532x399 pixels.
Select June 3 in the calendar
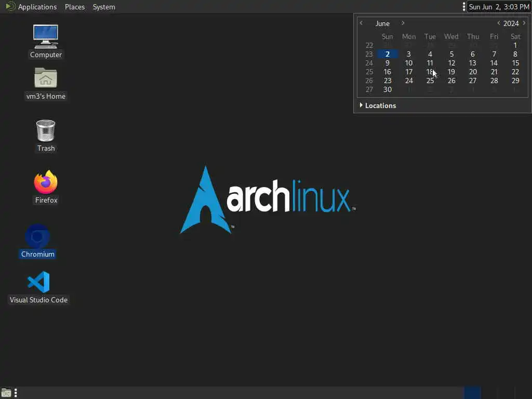[409, 54]
